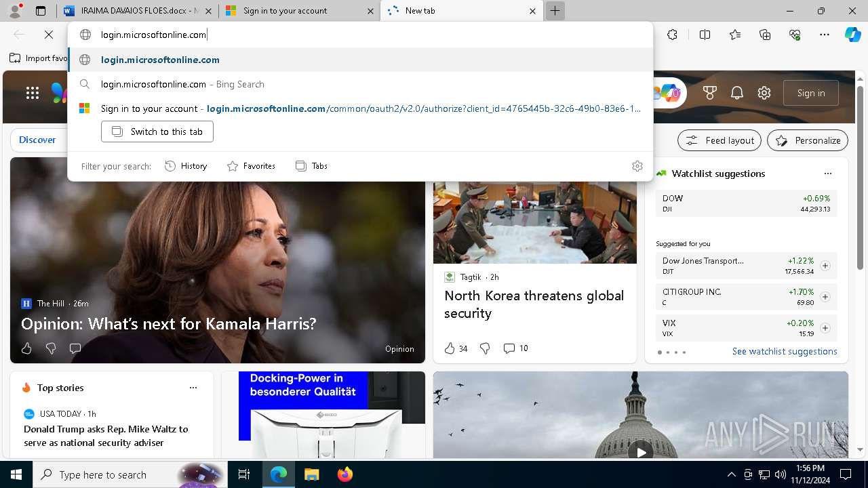Viewport: 868px width, 488px height.
Task: Launch Firefox from the taskbar
Action: (345, 474)
